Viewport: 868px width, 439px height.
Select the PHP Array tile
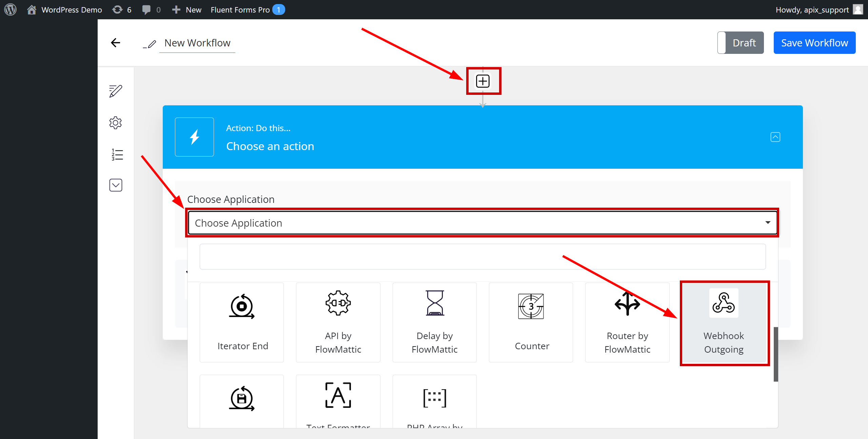coord(435,401)
